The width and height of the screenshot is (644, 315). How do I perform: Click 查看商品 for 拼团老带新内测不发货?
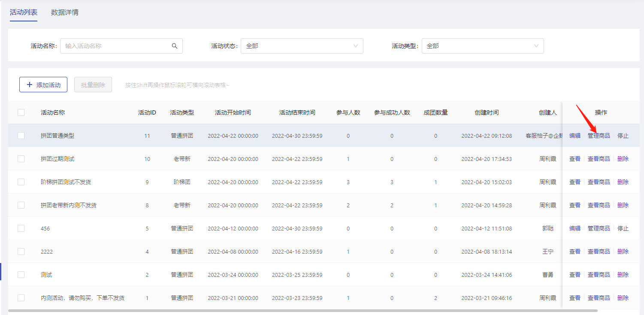click(599, 205)
